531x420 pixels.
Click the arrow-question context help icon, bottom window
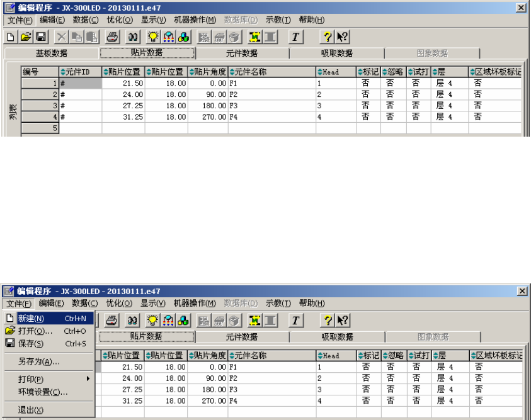[343, 321]
